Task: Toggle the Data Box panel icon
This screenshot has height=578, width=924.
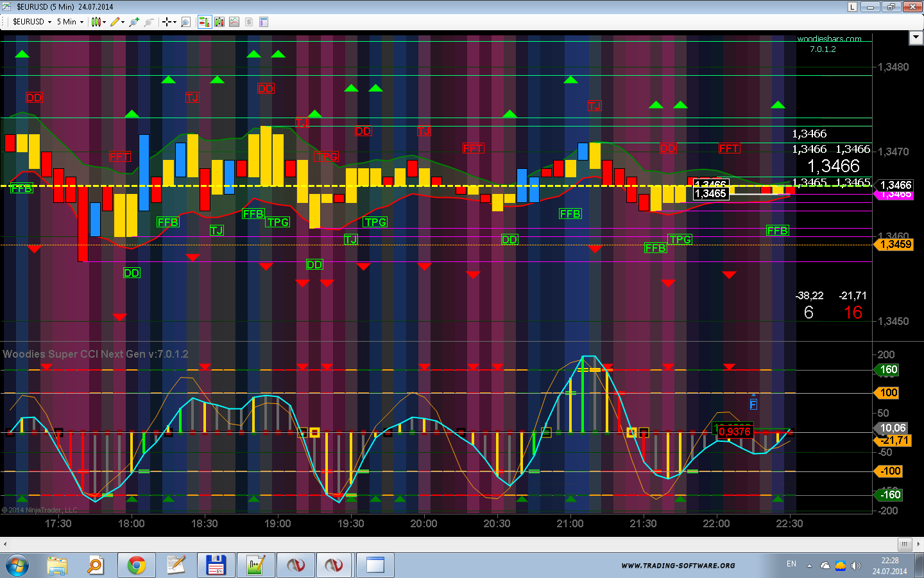Action: click(264, 22)
